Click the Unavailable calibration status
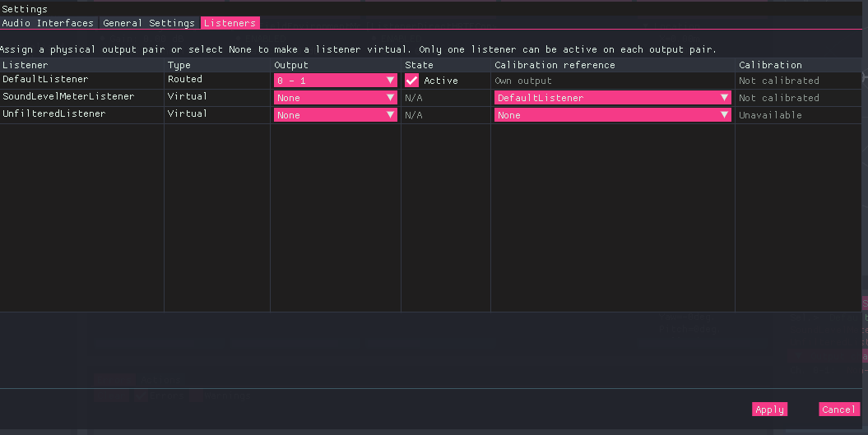The height and width of the screenshot is (435, 868). click(770, 114)
